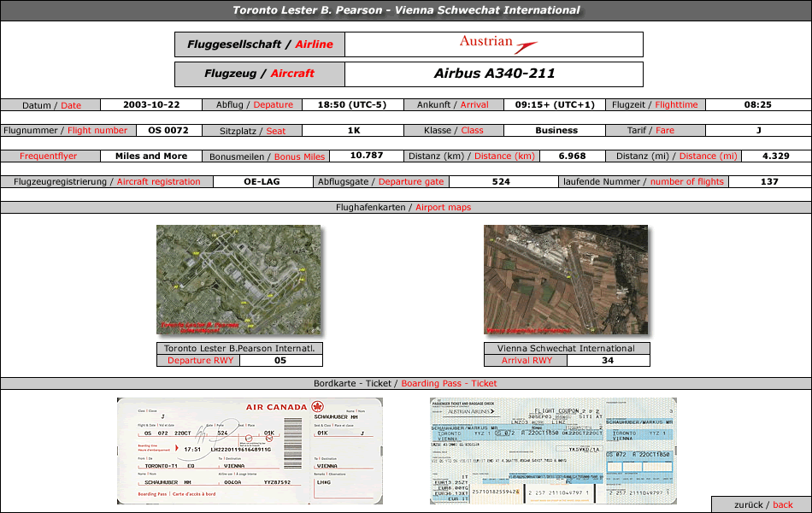This screenshot has width=812, height=513.
Task: Click the Fluggesellschaft / Airline label
Action: pyautogui.click(x=260, y=44)
